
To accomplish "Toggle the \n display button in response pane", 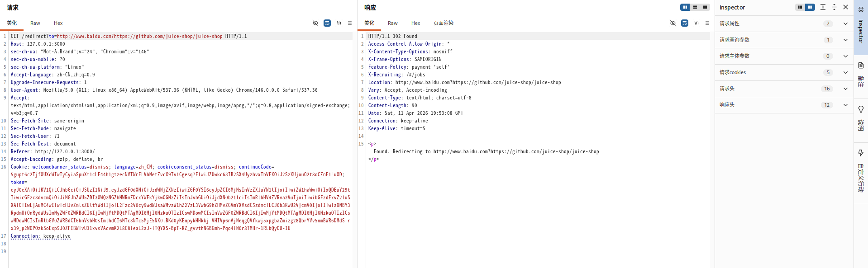I will click(x=696, y=23).
